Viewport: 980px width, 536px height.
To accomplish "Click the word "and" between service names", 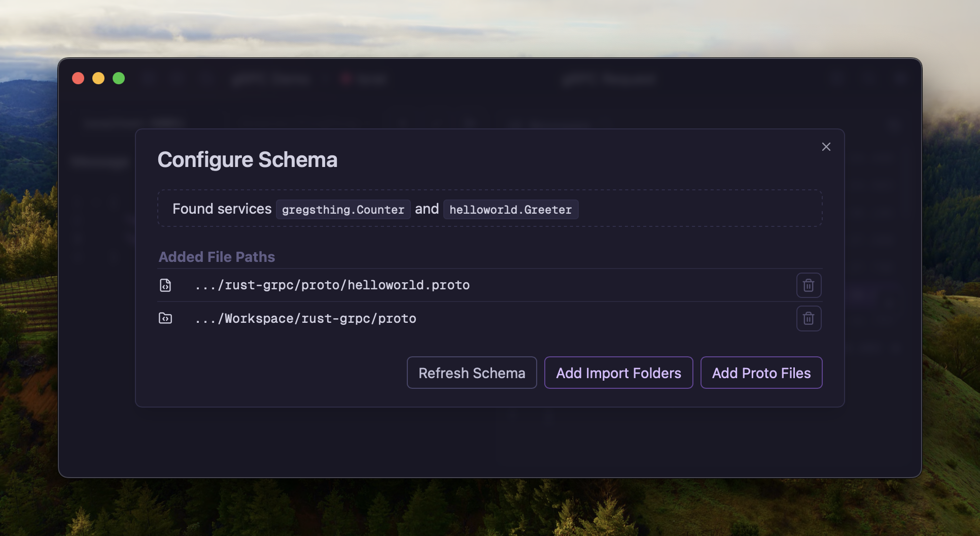I will (x=427, y=209).
